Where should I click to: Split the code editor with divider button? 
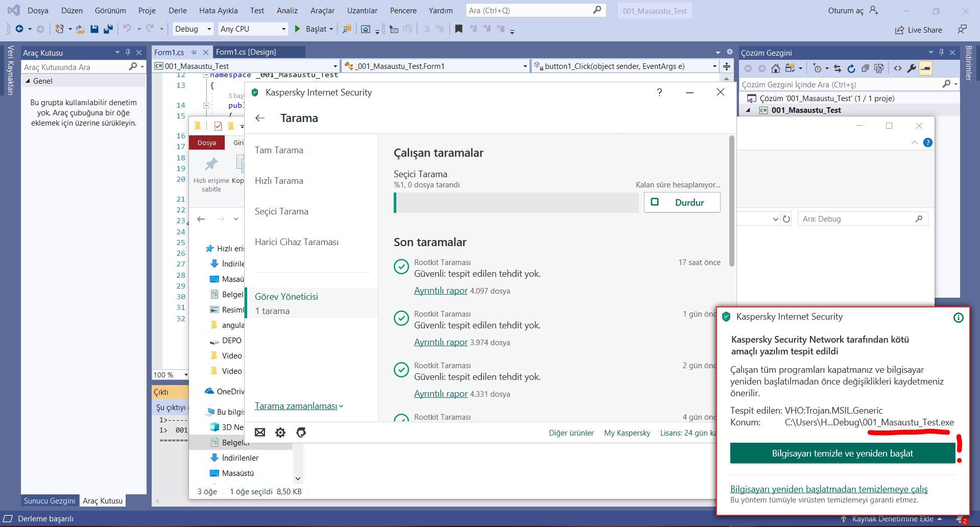pyautogui.click(x=727, y=66)
